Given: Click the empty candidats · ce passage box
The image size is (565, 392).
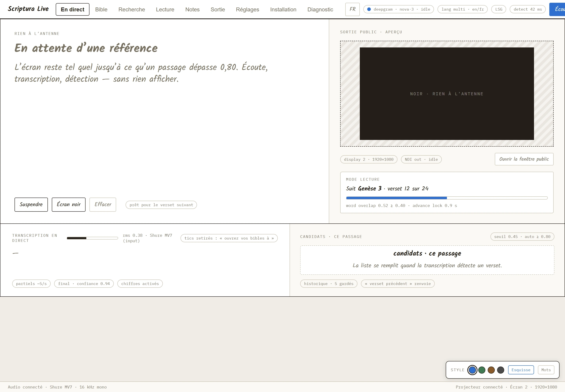Looking at the screenshot, I should [427, 260].
